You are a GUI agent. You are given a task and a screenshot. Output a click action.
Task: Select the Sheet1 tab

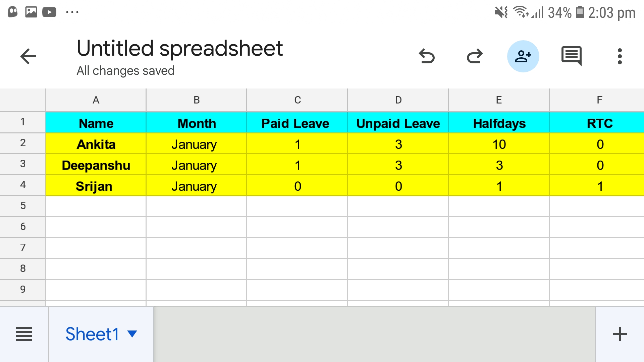pyautogui.click(x=92, y=334)
